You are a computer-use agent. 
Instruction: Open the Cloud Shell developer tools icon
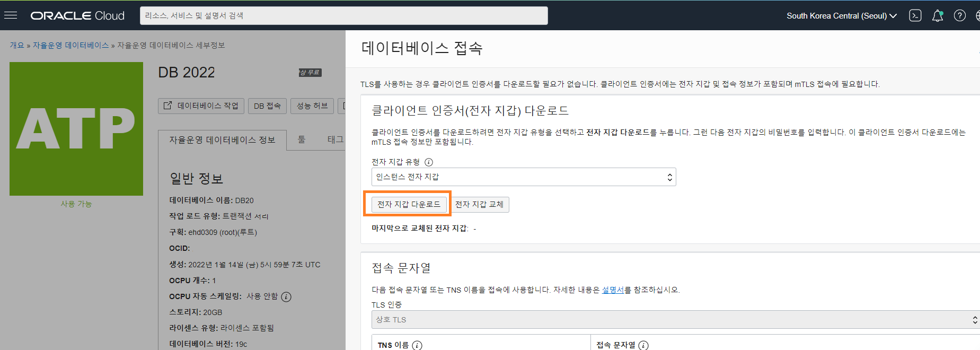[x=915, y=16]
